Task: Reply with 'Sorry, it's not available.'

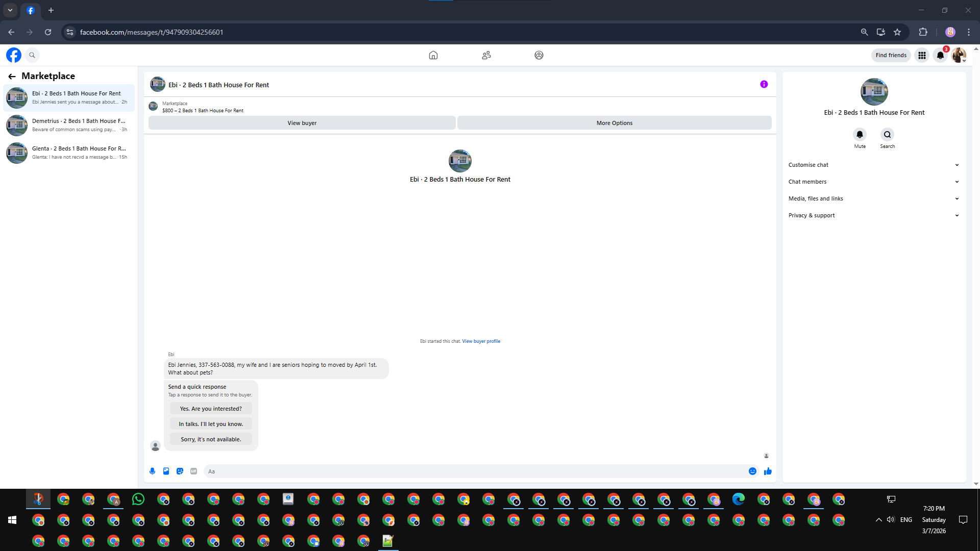Action: pos(211,439)
